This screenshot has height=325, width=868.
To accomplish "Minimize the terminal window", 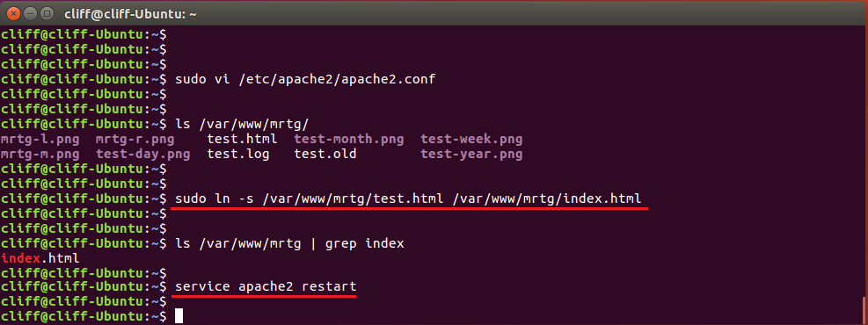I will (31, 13).
